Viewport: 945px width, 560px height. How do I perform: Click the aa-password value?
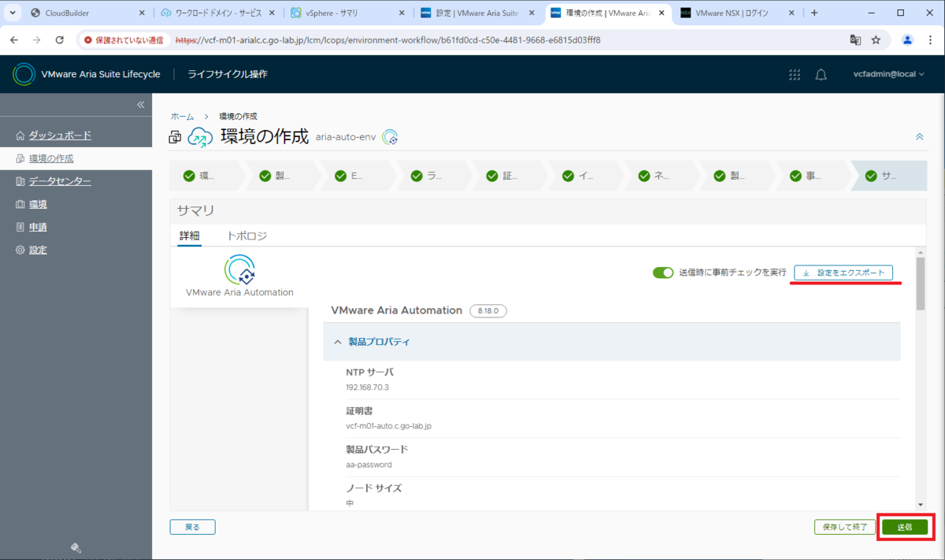coord(369,465)
